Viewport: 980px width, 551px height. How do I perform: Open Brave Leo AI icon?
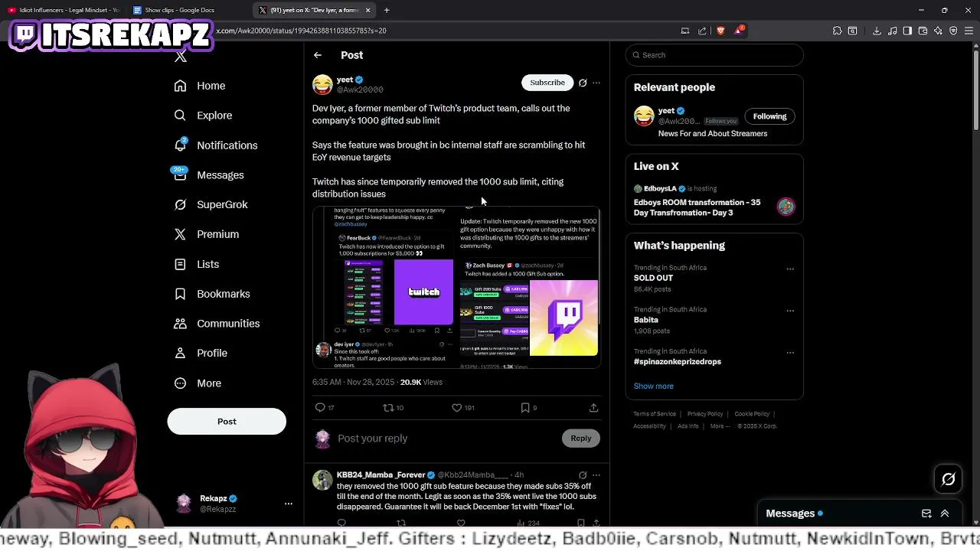point(938,31)
